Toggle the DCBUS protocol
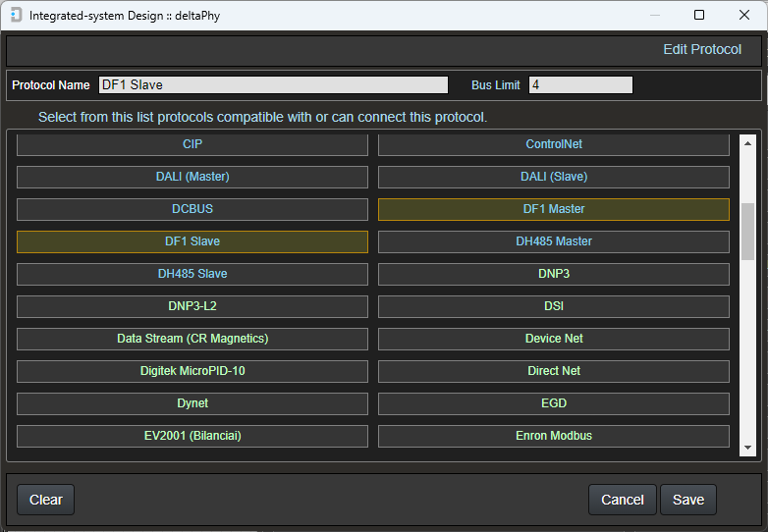The image size is (768, 532). tap(192, 209)
